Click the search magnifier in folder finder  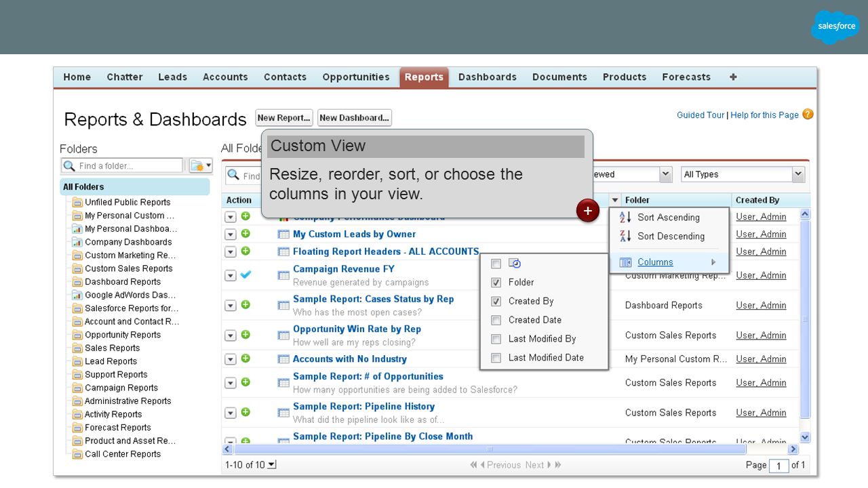(x=69, y=165)
